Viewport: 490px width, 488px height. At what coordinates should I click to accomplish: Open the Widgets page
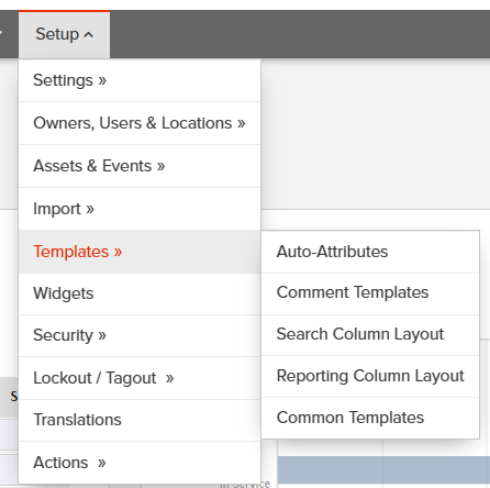tap(140, 294)
